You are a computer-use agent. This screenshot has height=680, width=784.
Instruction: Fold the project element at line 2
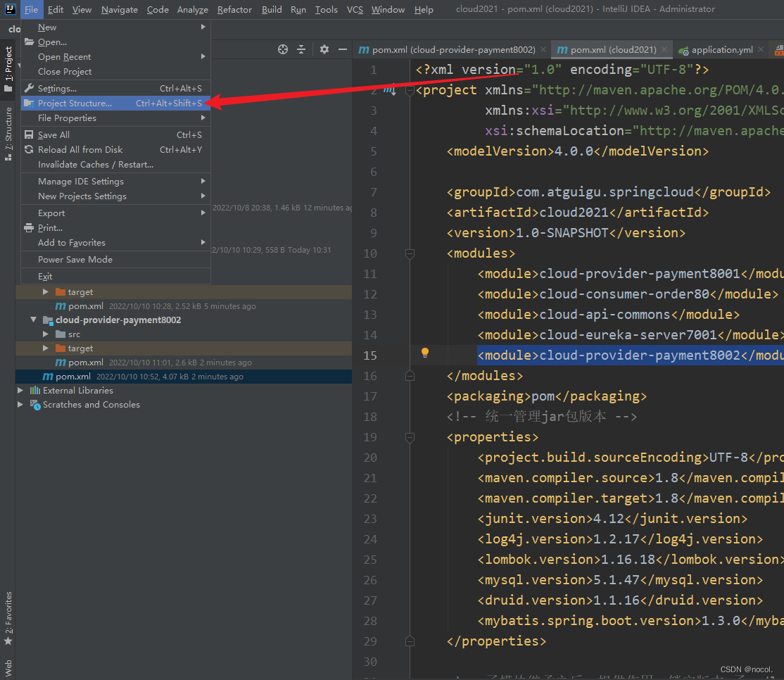410,91
